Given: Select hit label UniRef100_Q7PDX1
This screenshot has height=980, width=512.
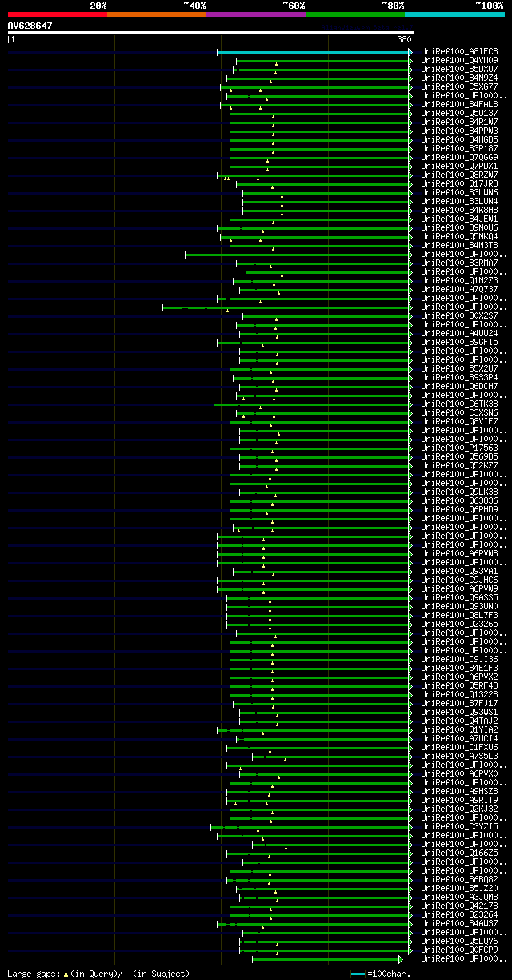Looking at the screenshot, I should 459,167.
